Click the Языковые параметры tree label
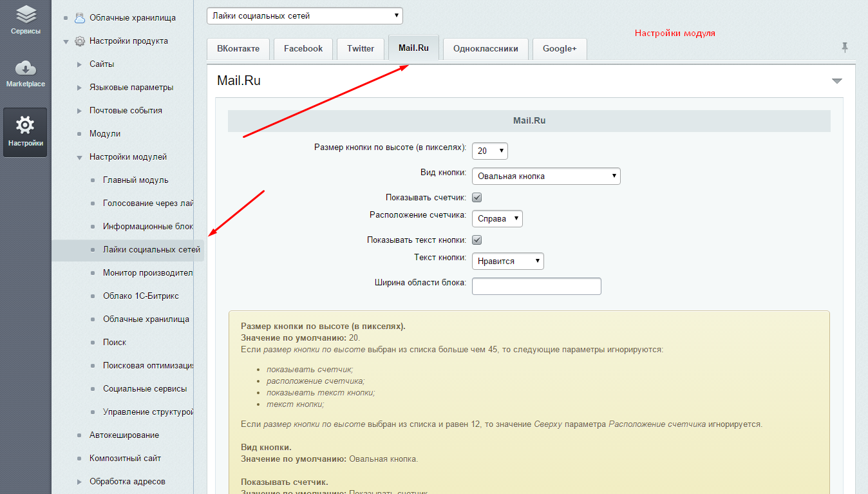Screen dimensions: 868x494 [131, 87]
